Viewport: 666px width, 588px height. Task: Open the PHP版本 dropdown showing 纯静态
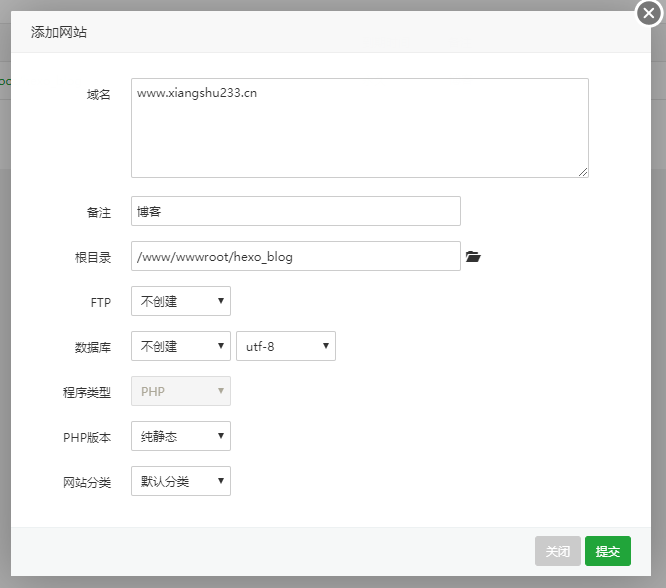pos(181,436)
